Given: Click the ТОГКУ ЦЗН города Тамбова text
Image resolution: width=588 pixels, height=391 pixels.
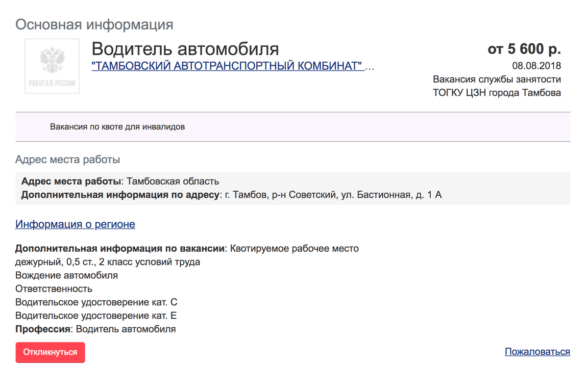Looking at the screenshot, I should coord(497,92).
